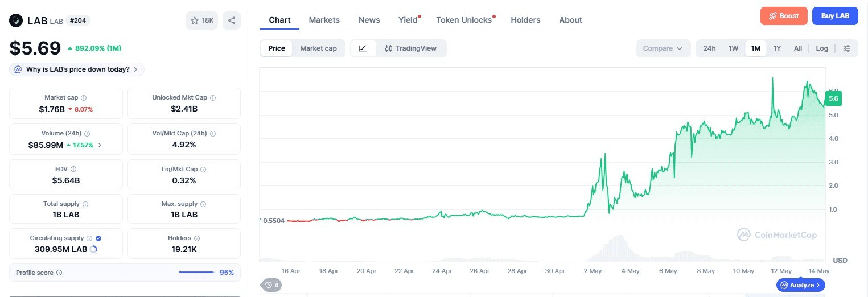Switch to the Yield tab

(x=409, y=20)
